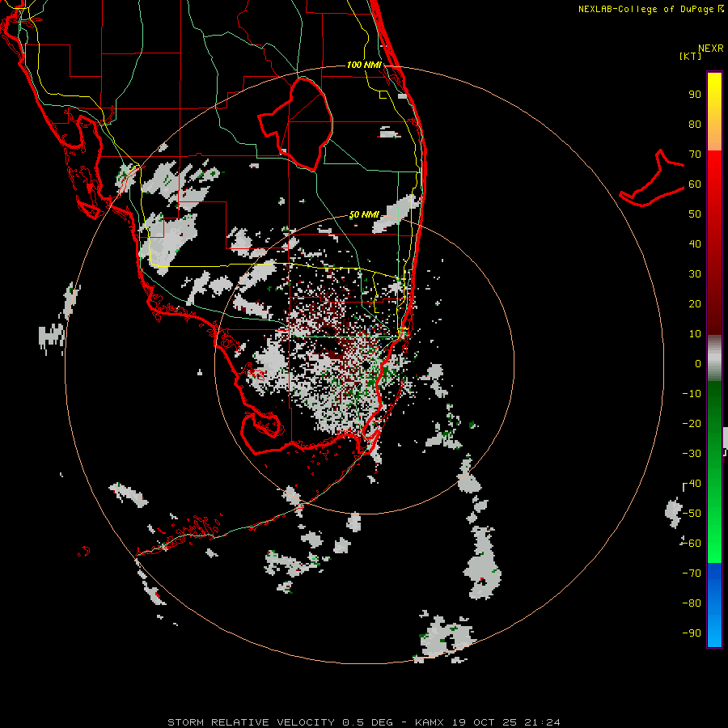This screenshot has height=728, width=728.
Task: Pick the gray zero-velocity band
Action: 714,358
